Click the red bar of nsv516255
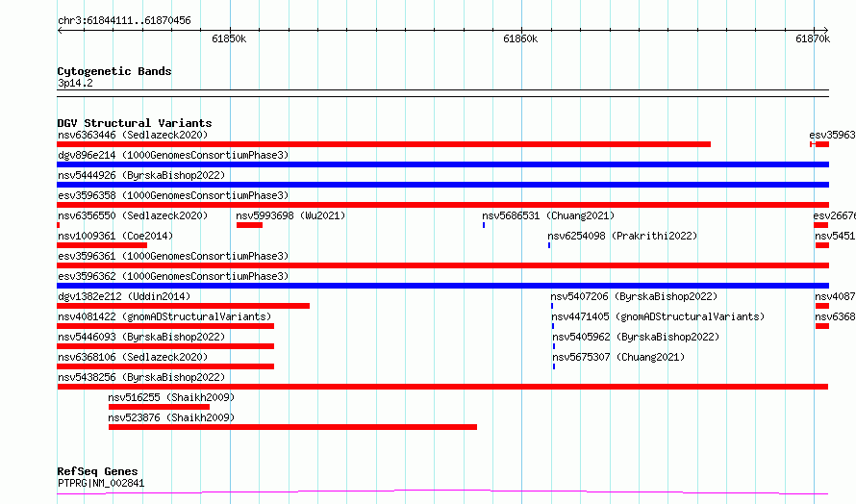Screen dimensions: 856x504 click(x=159, y=407)
